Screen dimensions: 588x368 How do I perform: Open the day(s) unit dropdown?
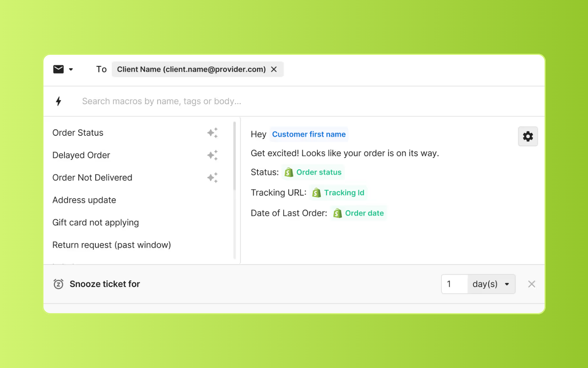[x=491, y=284]
